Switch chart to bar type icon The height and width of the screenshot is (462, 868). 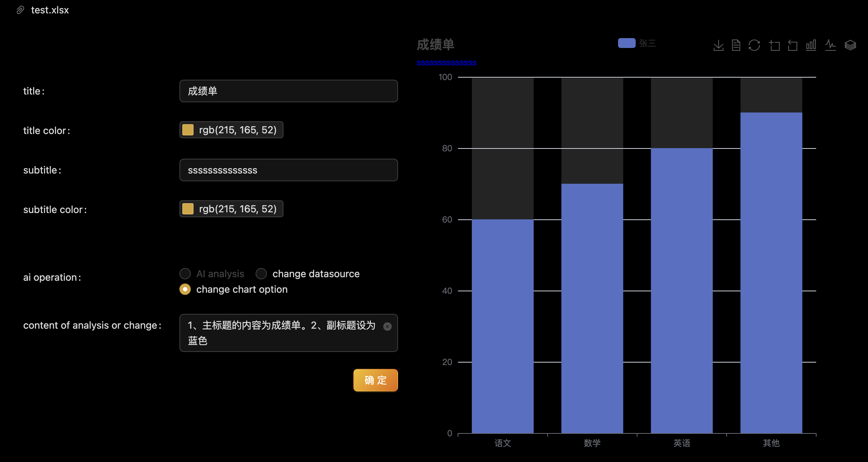(811, 45)
